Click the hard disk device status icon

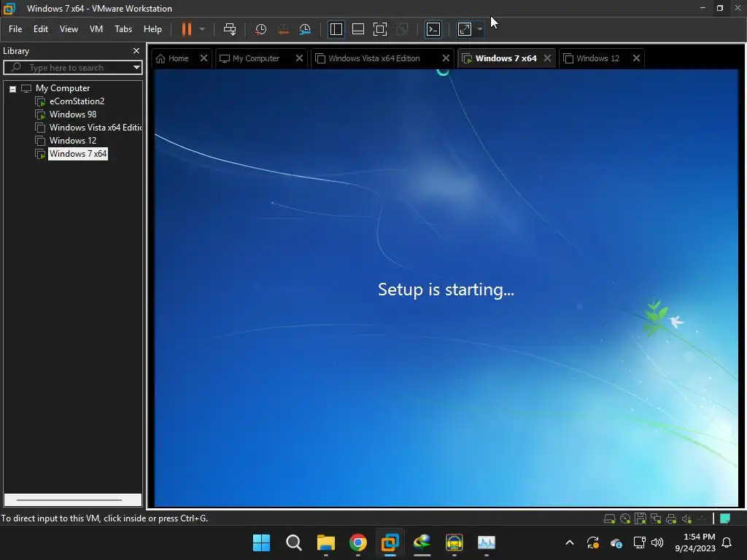pos(609,518)
